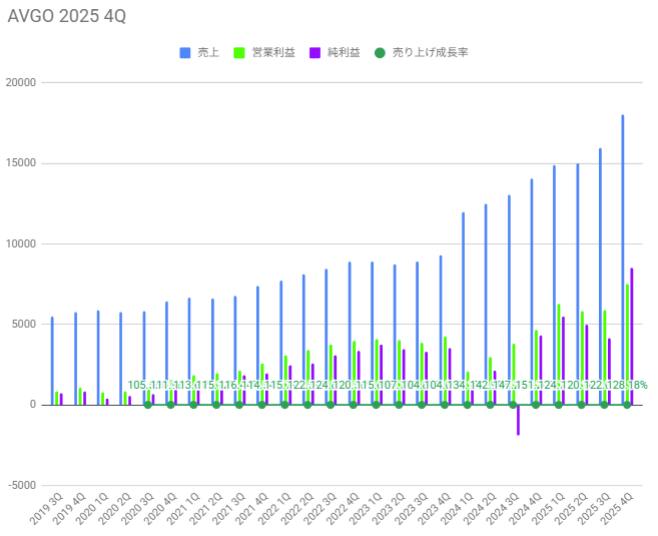The width and height of the screenshot is (658, 536).
Task: Click the blue revenue bar for 2023 4Q
Action: pos(441,330)
